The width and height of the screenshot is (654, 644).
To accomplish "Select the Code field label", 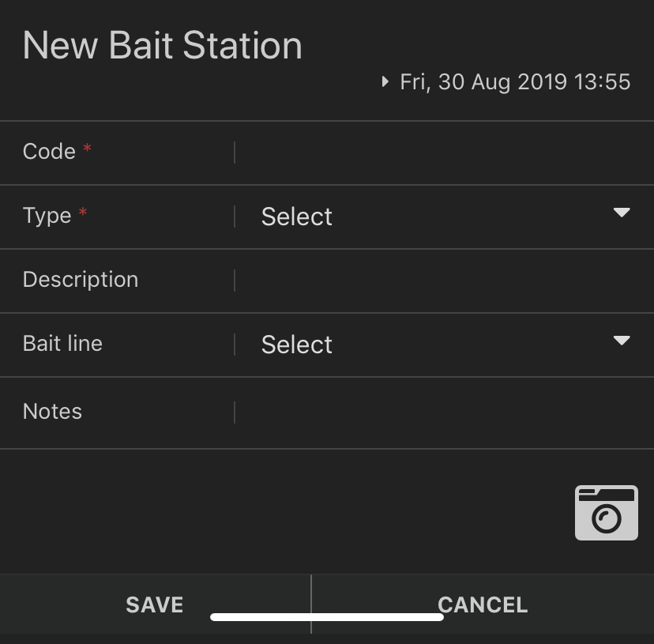I will click(x=49, y=151).
